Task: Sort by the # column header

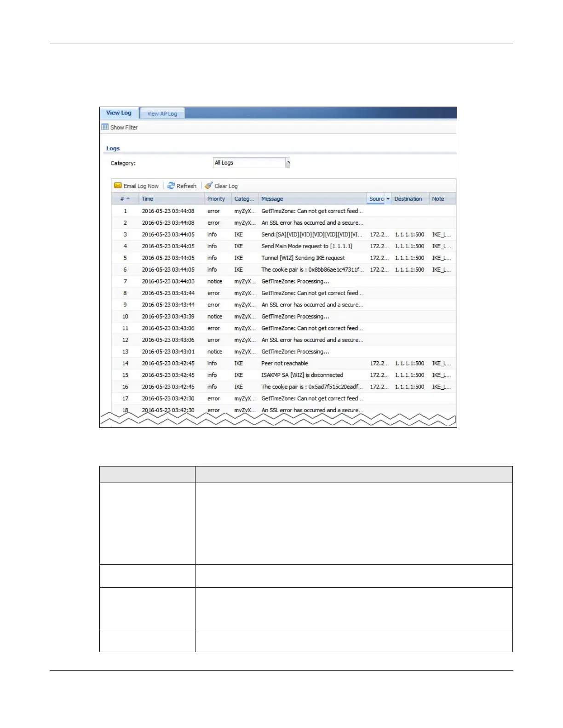Action: 125,199
